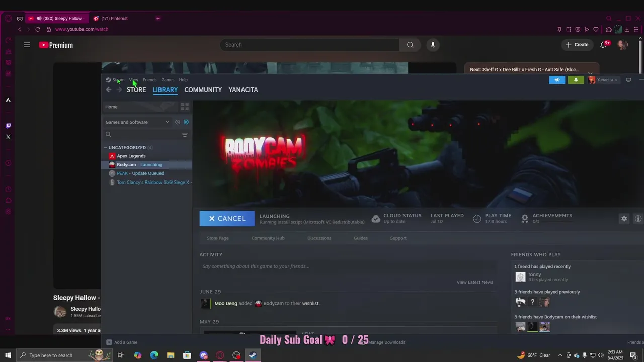Open a new browser tab
The height and width of the screenshot is (362, 644).
[158, 18]
